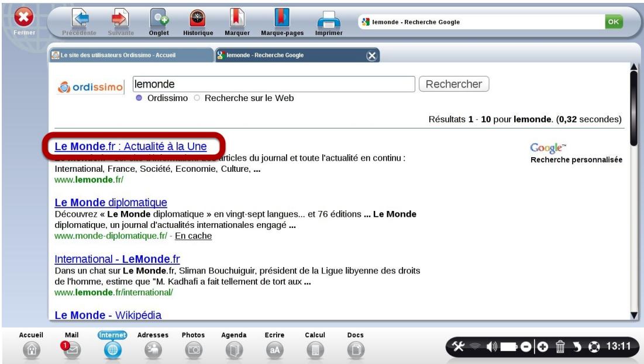644x364 pixels.
Task: Open help with the lifebuoy icon
Action: click(x=594, y=347)
